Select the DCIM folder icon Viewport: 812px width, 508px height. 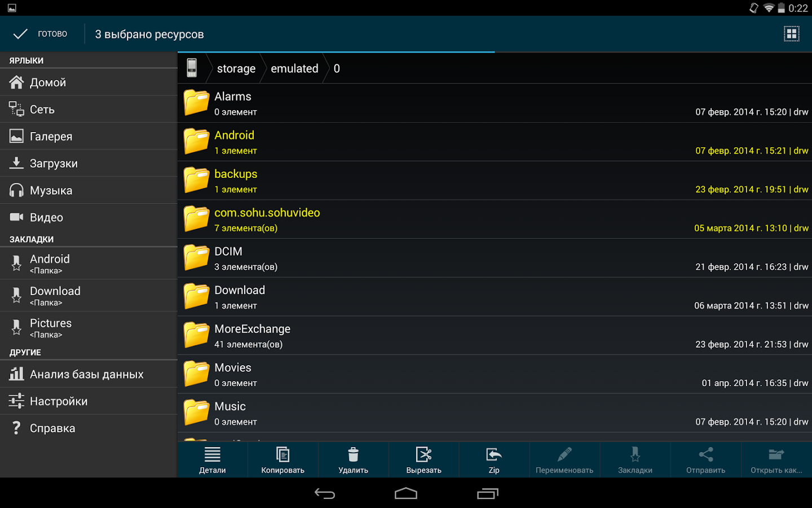click(x=197, y=257)
